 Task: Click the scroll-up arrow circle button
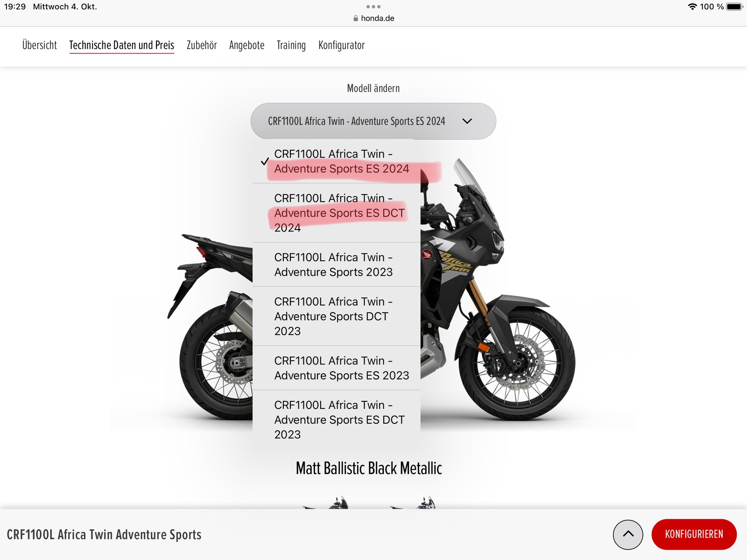[x=628, y=534]
